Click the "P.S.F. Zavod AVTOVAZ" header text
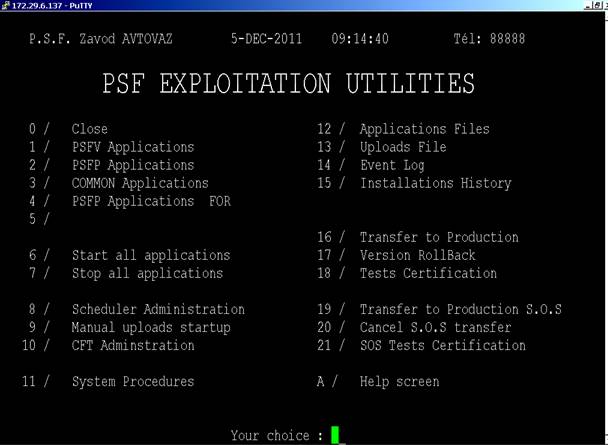 click(101, 39)
